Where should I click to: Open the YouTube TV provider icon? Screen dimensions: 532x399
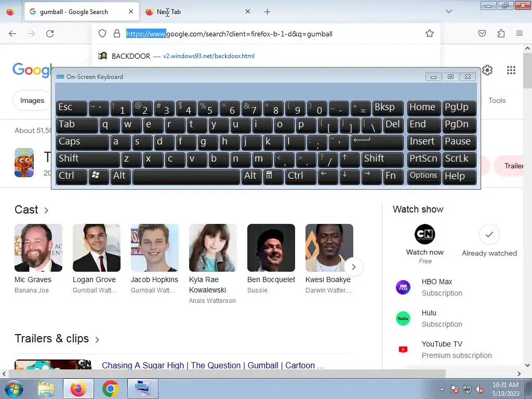coord(403,350)
